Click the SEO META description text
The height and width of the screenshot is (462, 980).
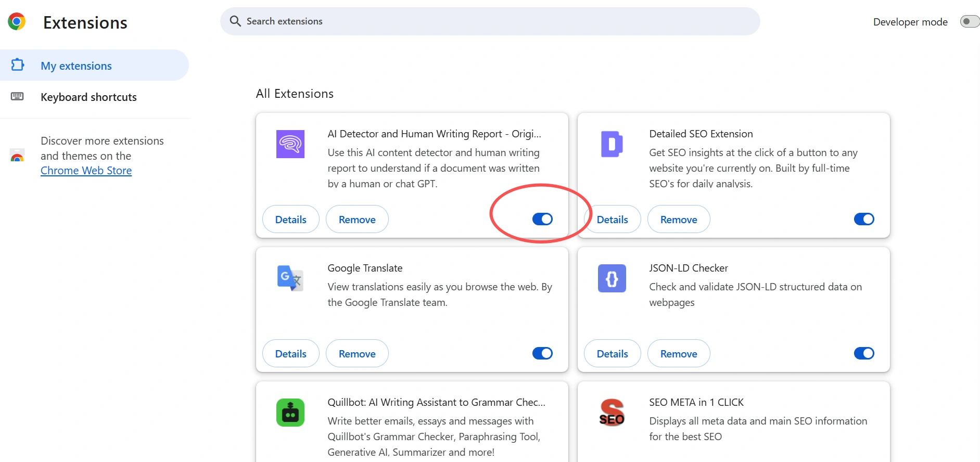(758, 429)
